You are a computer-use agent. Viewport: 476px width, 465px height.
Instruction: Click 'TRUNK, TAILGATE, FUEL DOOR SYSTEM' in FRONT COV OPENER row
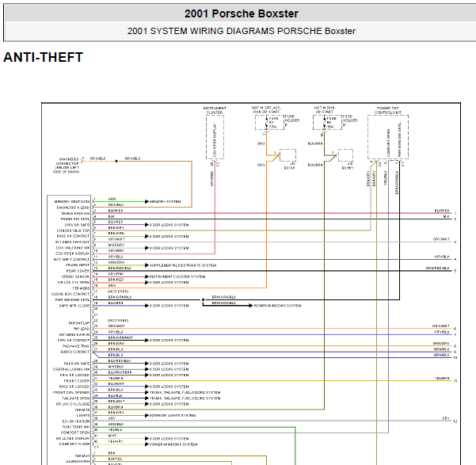click(185, 392)
